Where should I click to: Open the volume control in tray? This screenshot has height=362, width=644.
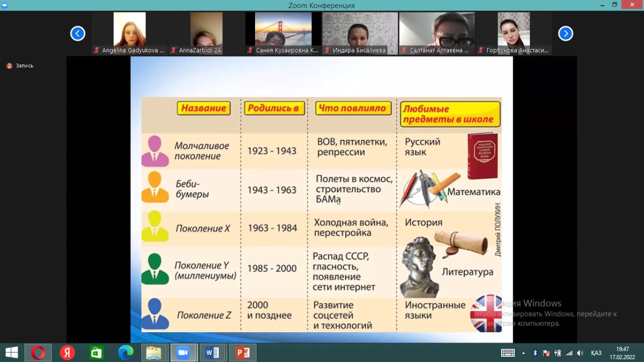(580, 353)
